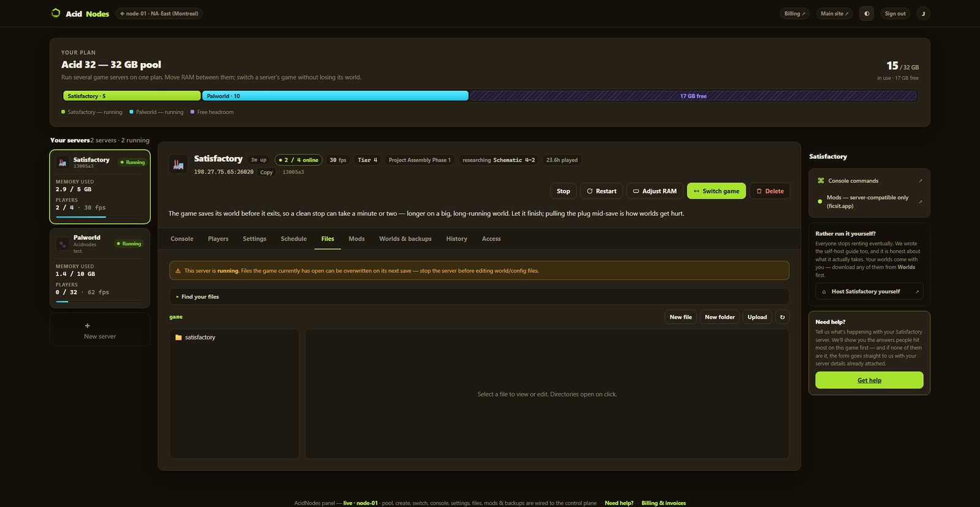This screenshot has height=507, width=980.
Task: Click the 30 fps pill in server header
Action: pos(338,160)
